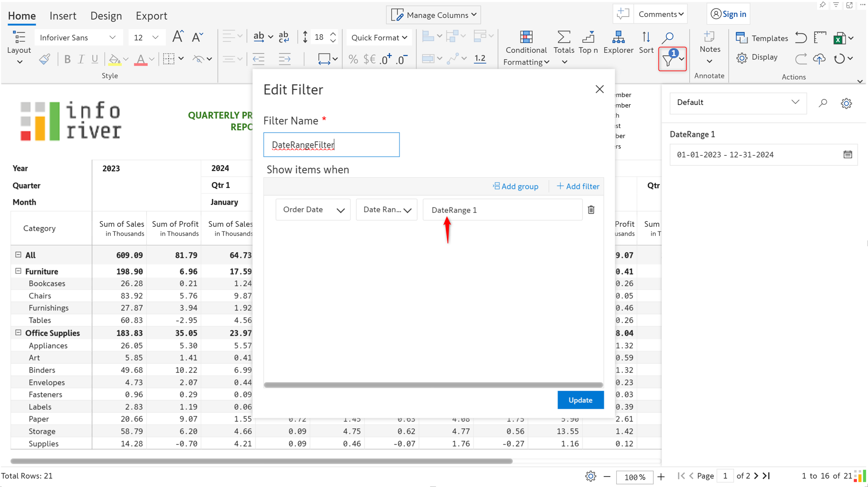Collapse the Office Supplies category row
The height and width of the screenshot is (487, 868).
[x=18, y=333]
